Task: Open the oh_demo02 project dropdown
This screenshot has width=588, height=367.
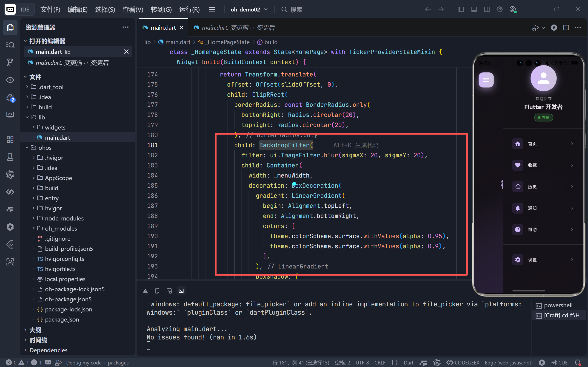Action: pos(249,9)
